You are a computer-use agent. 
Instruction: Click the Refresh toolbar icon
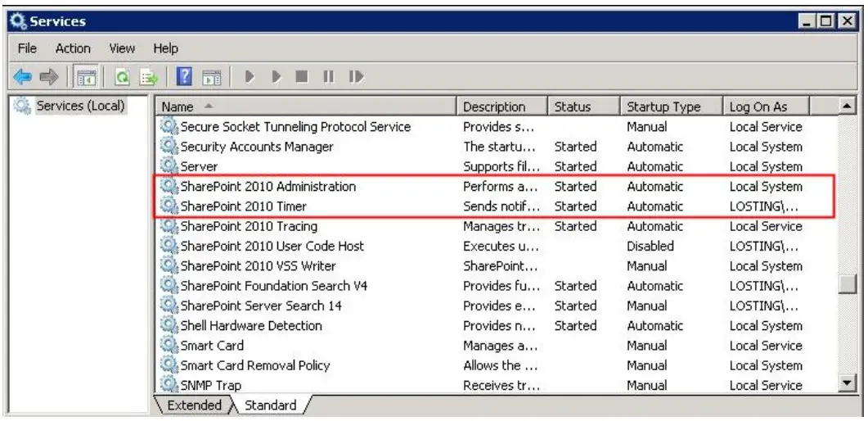122,77
